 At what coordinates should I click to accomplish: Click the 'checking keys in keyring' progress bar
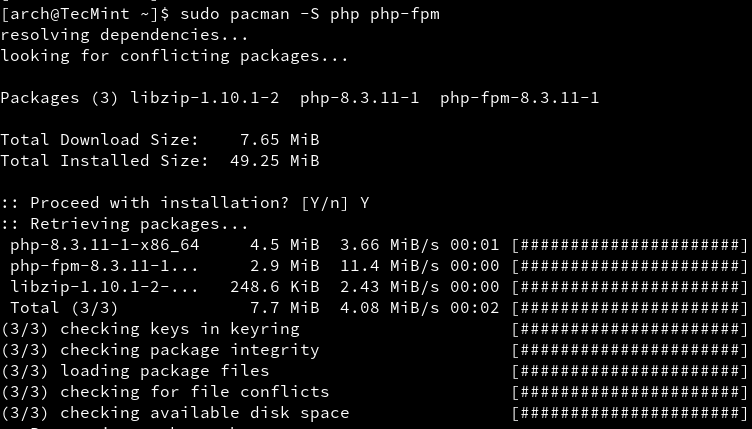click(629, 329)
